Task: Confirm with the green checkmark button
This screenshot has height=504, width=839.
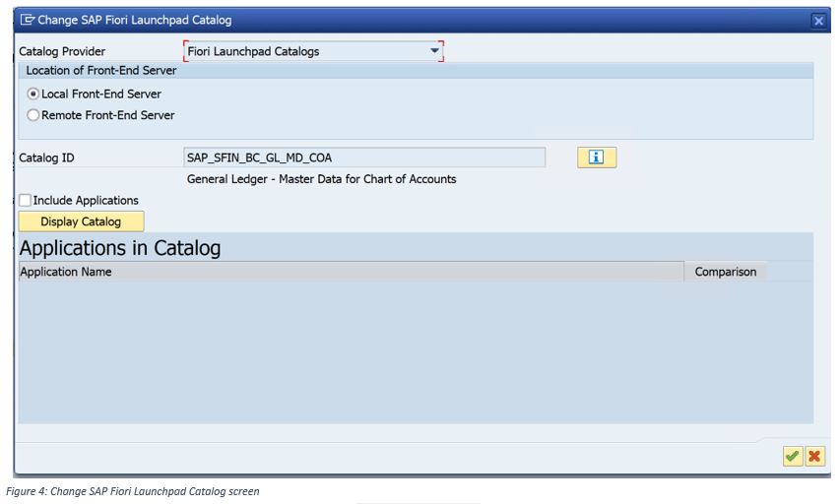Action: tap(793, 456)
